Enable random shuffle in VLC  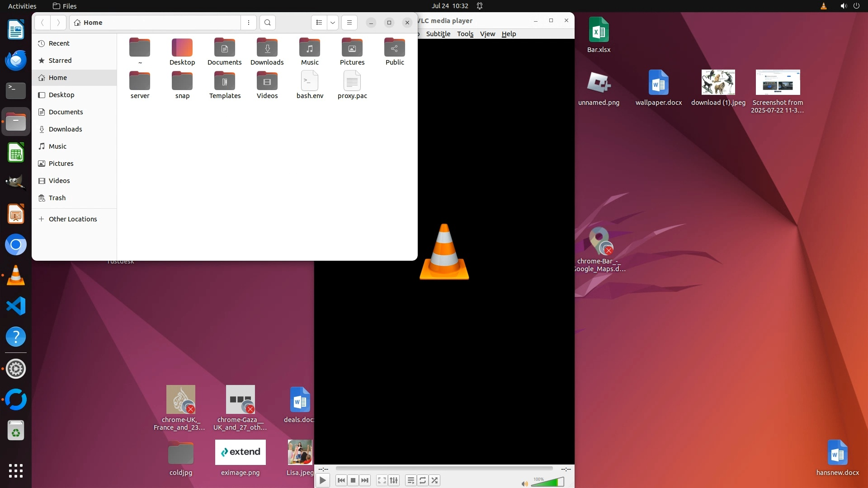(x=434, y=480)
